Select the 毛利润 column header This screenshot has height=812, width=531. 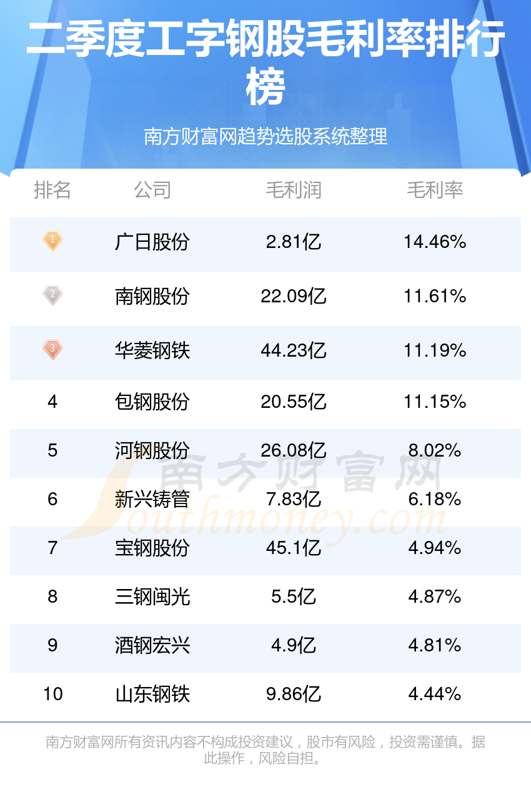point(294,190)
